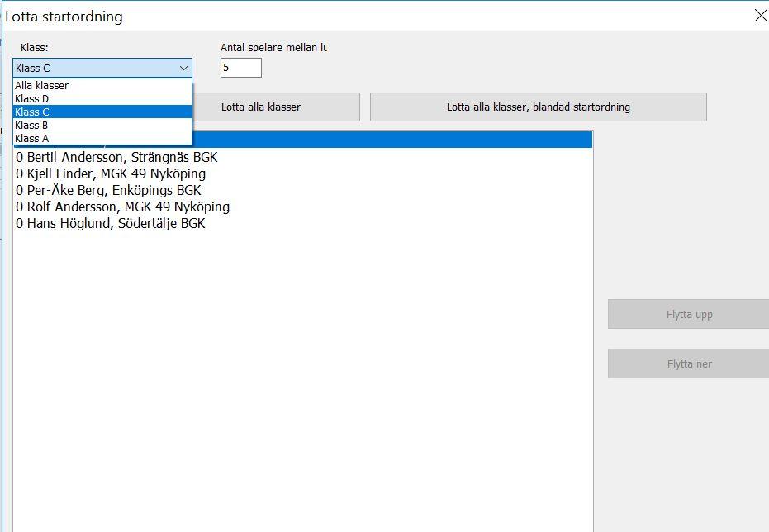Select player Rolf Andersson, MGK 49 Nyköping
Viewport: 769px width, 532px height.
[x=302, y=207]
